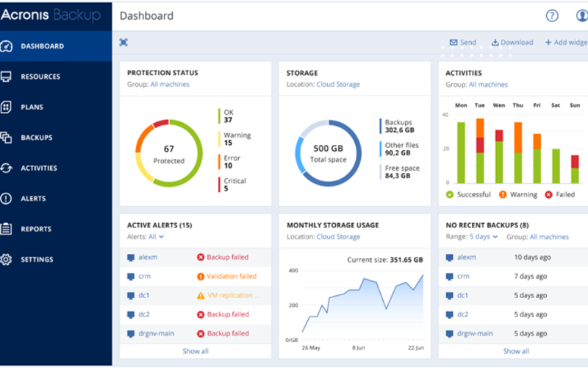Open the Range 5 days dropdown

pyautogui.click(x=484, y=236)
